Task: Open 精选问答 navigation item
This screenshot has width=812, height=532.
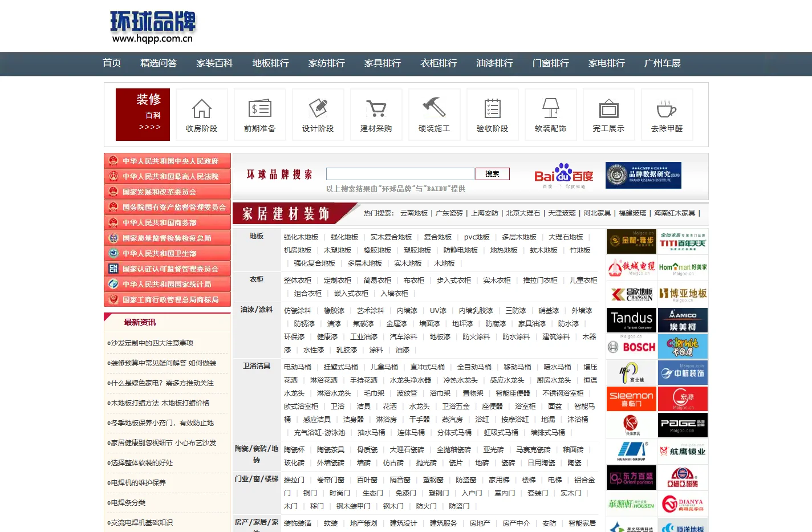Action: coord(159,63)
